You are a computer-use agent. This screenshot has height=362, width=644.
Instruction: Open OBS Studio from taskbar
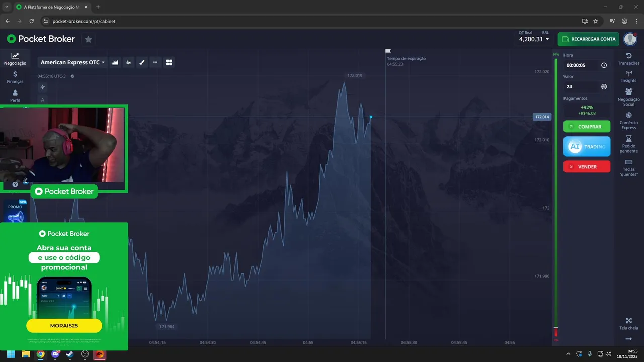85,354
